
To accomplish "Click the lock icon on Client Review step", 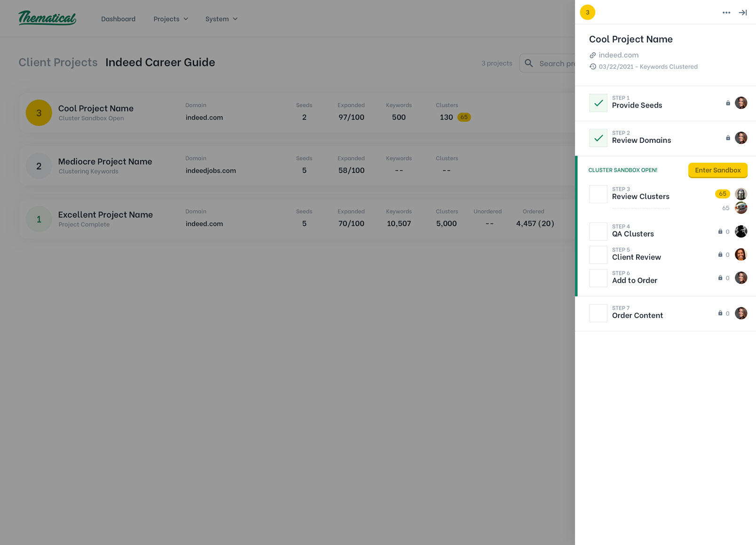I will [x=720, y=254].
